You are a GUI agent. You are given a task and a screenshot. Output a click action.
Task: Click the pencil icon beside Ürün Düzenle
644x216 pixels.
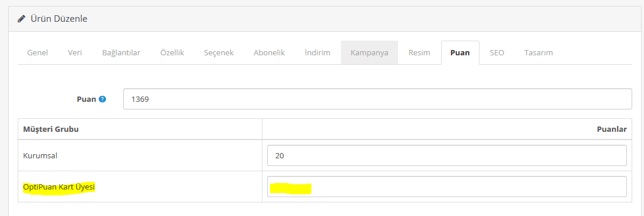pyautogui.click(x=21, y=19)
